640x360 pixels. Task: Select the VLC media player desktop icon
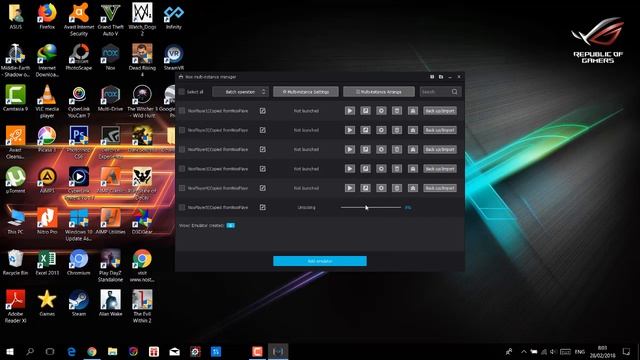pyautogui.click(x=47, y=102)
